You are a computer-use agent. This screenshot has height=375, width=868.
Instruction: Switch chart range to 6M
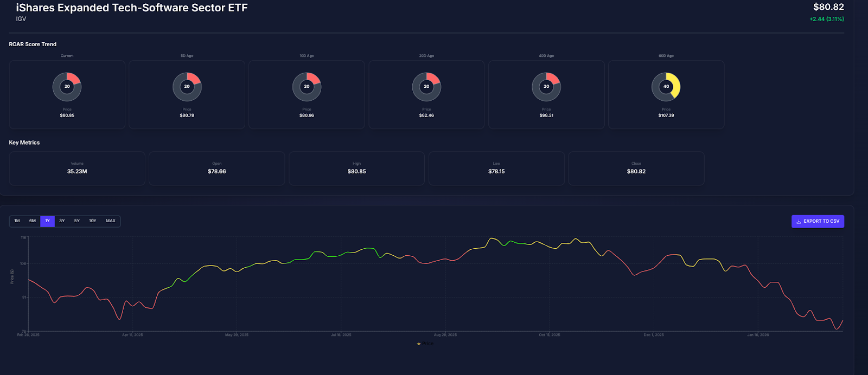33,221
